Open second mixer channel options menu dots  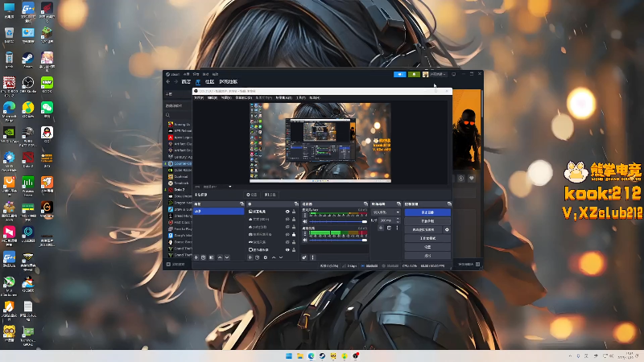click(x=305, y=233)
